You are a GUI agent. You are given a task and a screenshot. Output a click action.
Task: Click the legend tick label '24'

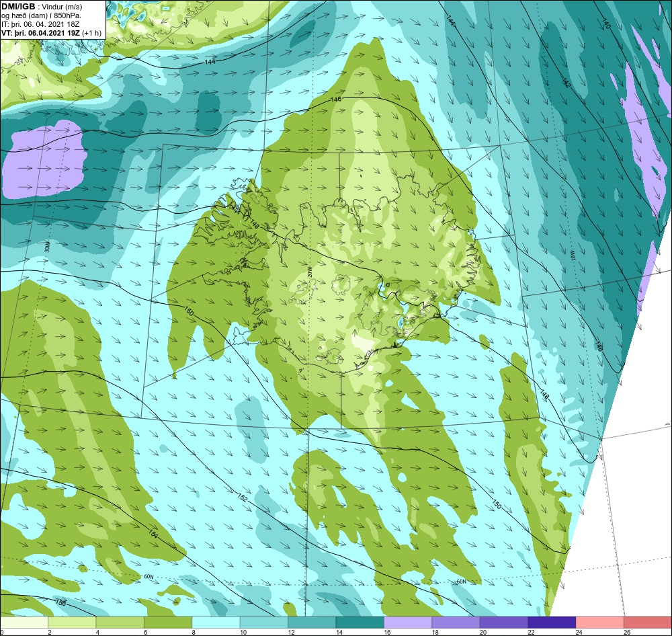pos(579,632)
